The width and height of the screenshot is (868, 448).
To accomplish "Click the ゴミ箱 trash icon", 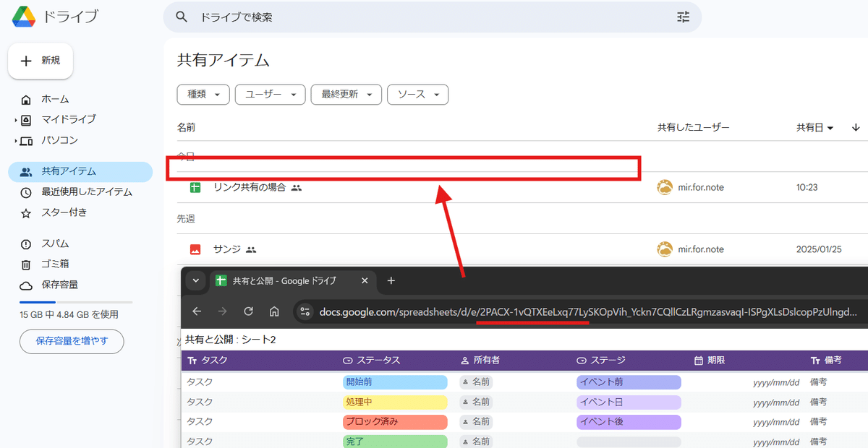I will click(x=26, y=265).
